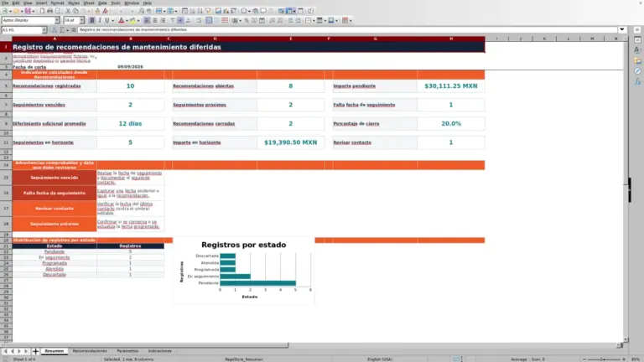Open the sidebar Navigator compass icon
Viewport: 644px width, 362px height.
[x=637, y=71]
